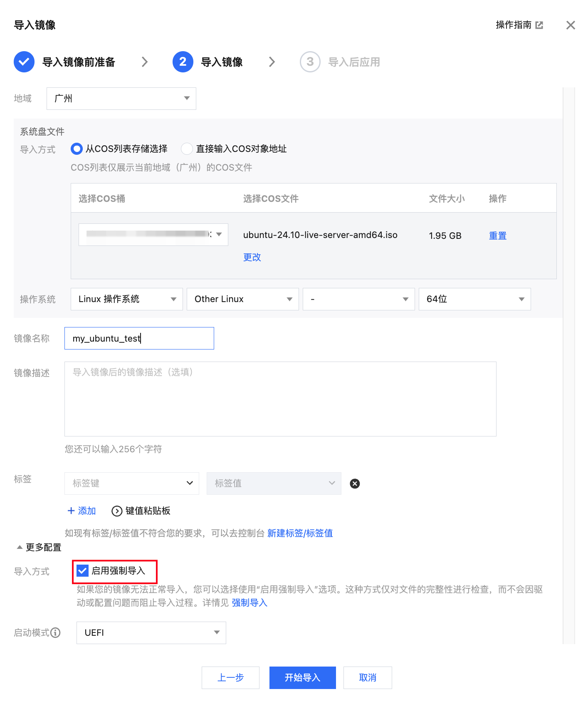
Task: Go to the 导入镜像前准备 step
Action: [x=79, y=62]
